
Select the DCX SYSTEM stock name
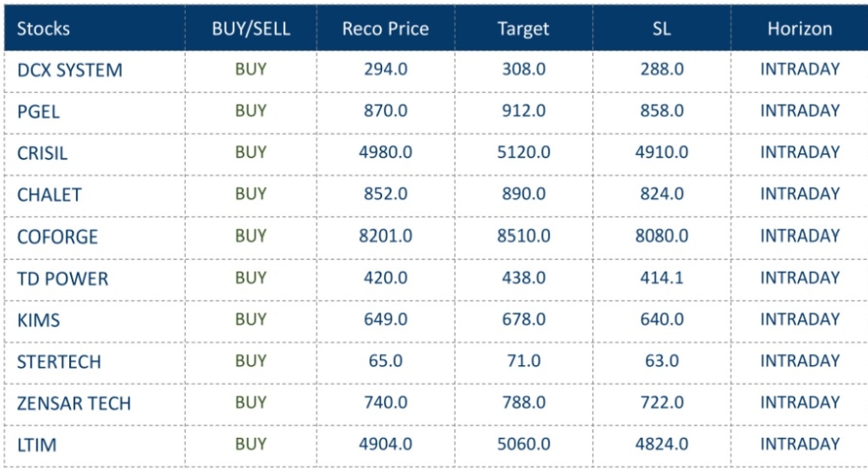coord(70,70)
